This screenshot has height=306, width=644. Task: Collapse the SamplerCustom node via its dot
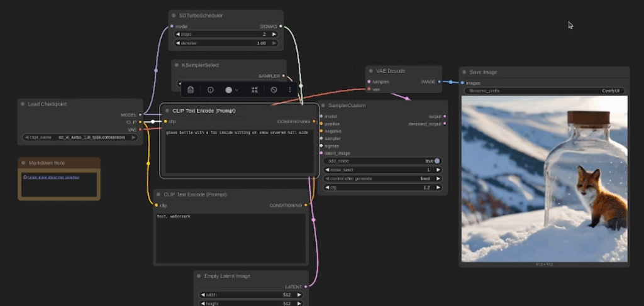coord(324,106)
